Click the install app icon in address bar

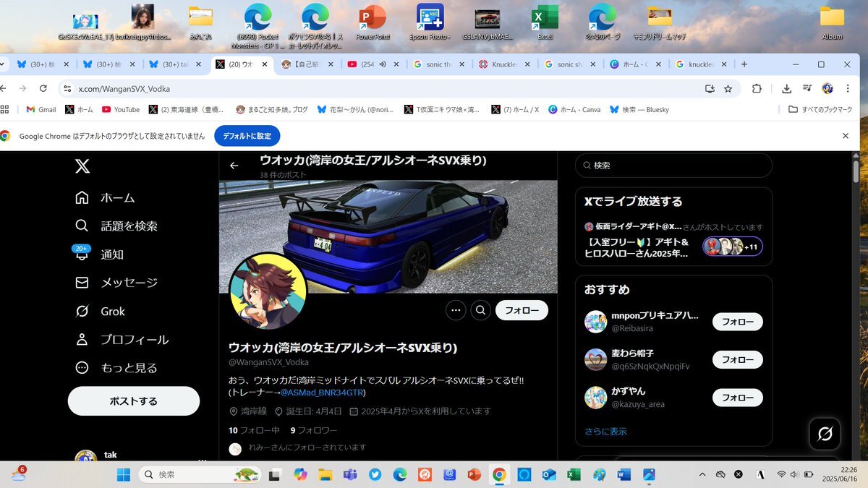(x=710, y=88)
